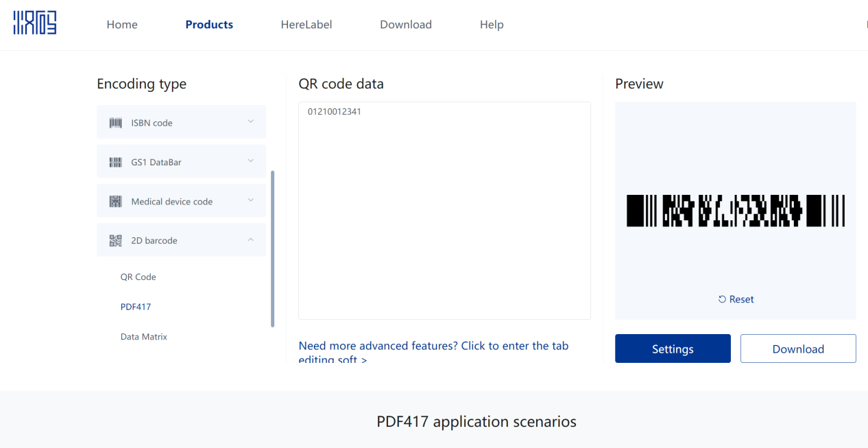868x448 pixels.
Task: Click the Reset rotate icon
Action: pyautogui.click(x=722, y=299)
